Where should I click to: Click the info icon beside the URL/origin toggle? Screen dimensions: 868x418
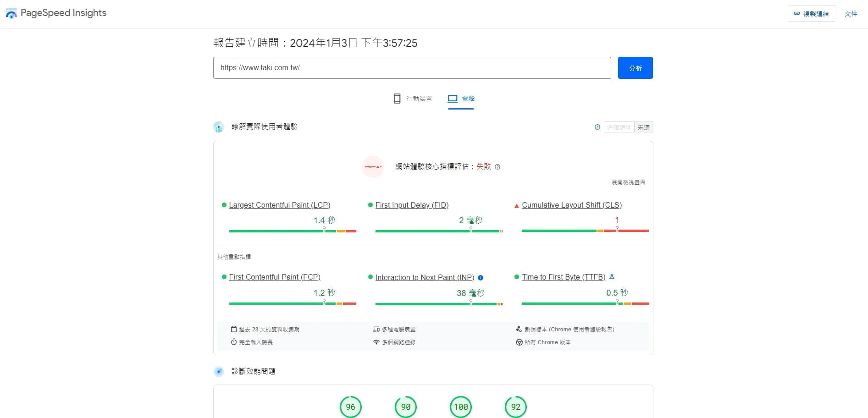coord(597,127)
